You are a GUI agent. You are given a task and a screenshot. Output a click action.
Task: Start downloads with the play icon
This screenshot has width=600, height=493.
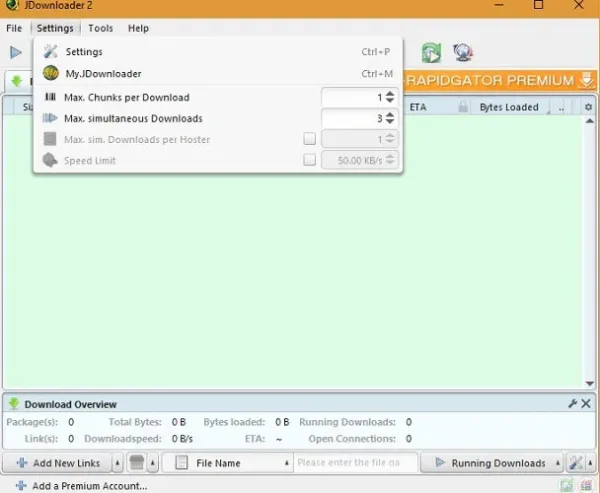16,52
